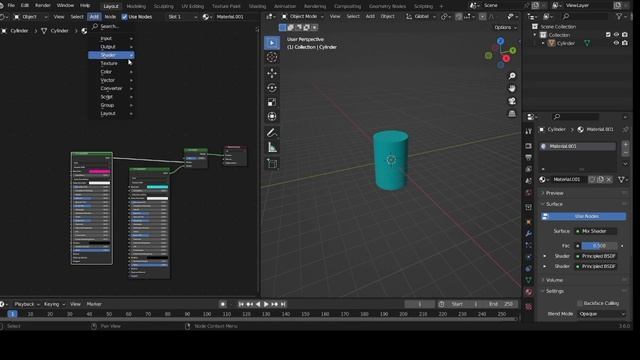Screen dimensions: 640x360
Task: Switch to the Modeling workspace tab
Action: pyautogui.click(x=136, y=6)
